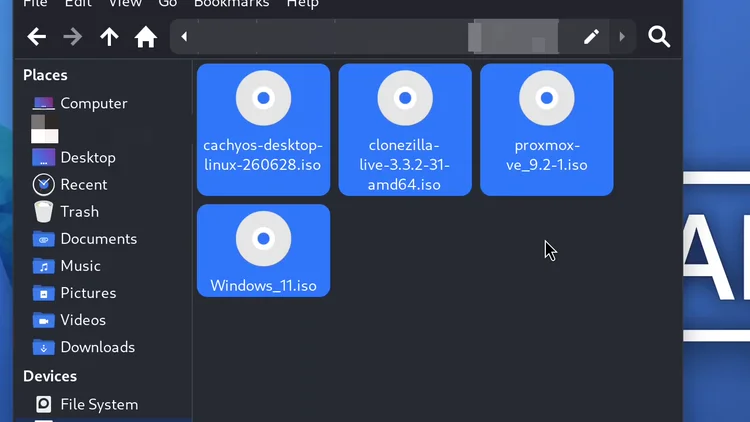Viewport: 750px width, 422px height.
Task: Select cachyos-desktop-linux-260628.iso disc icon
Action: (x=264, y=98)
